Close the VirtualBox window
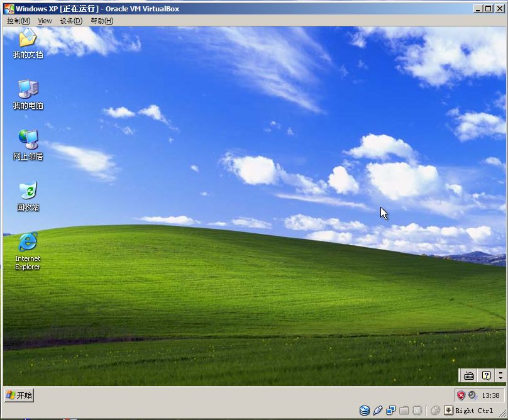 pos(500,9)
